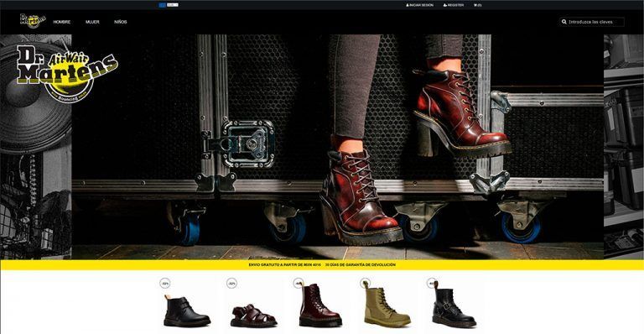Click the small Dr. Martens logo in header
The width and height of the screenshot is (644, 334).
pyautogui.click(x=33, y=20)
